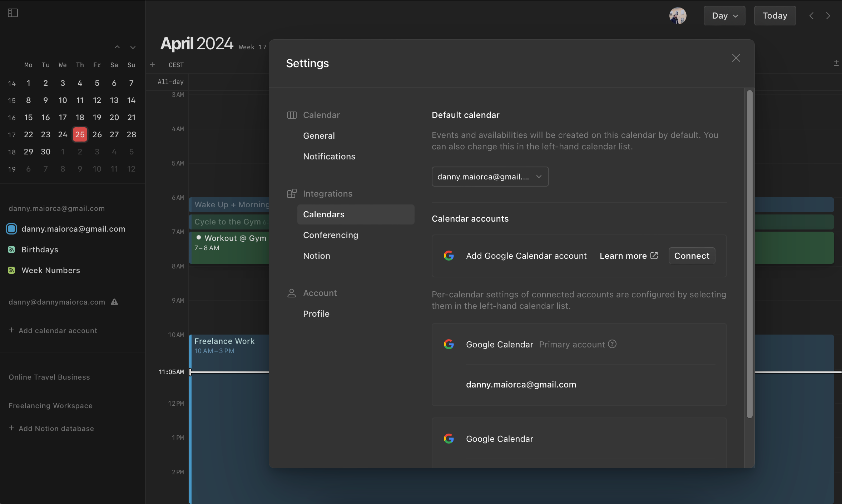Toggle the sidebar panel icon

click(13, 13)
